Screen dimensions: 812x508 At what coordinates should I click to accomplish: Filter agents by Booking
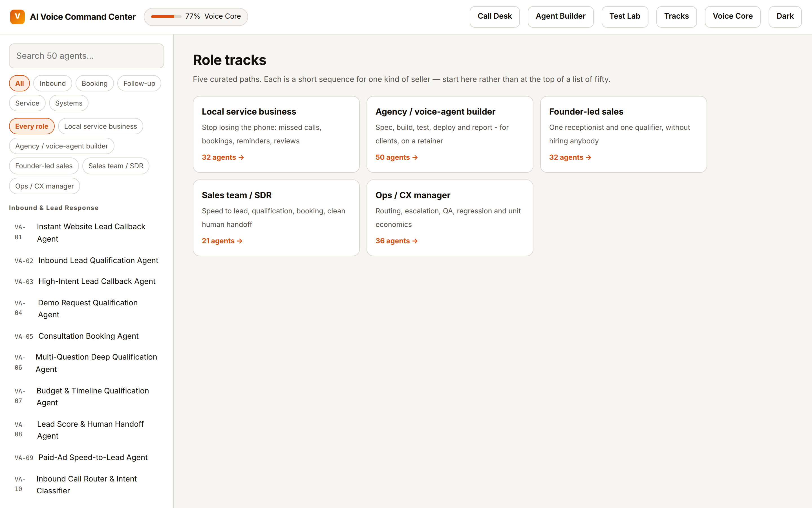tap(95, 83)
